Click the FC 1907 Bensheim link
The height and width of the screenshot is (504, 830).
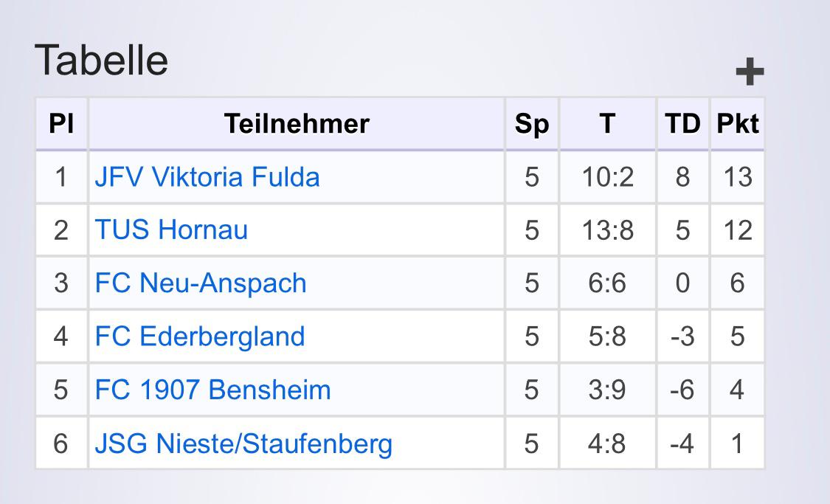tap(212, 390)
